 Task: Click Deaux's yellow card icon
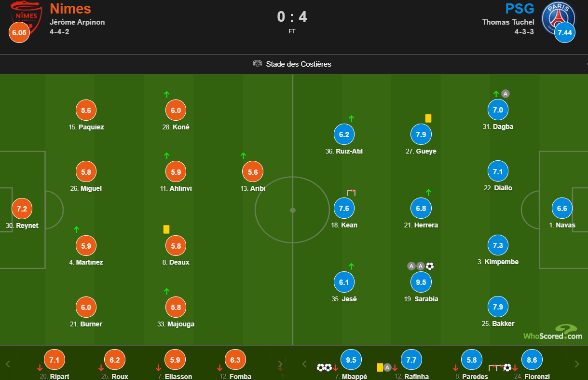[x=166, y=229]
